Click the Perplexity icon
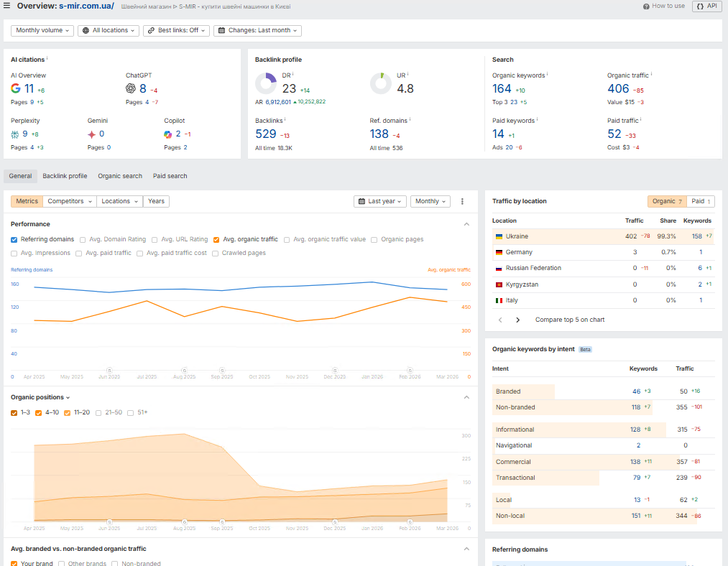 15,134
